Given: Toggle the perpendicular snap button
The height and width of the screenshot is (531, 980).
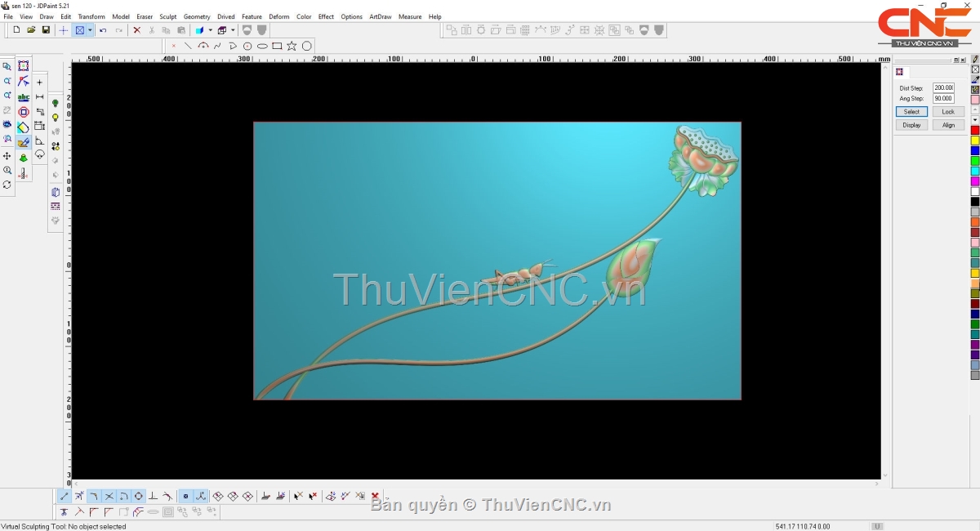Looking at the screenshot, I should 153,496.
